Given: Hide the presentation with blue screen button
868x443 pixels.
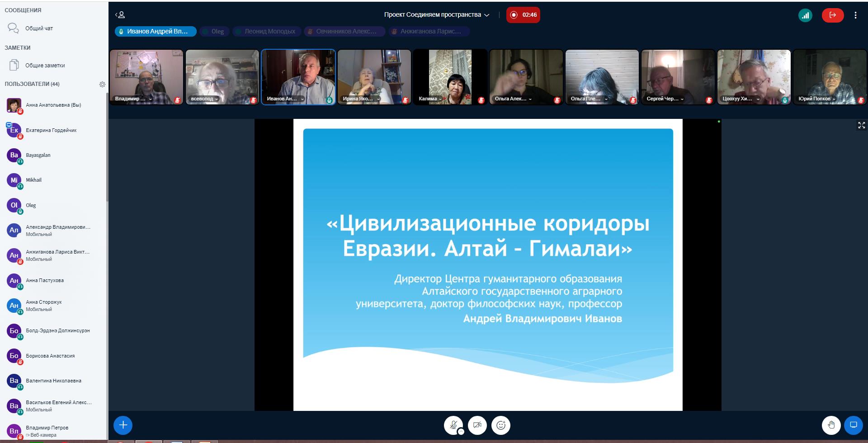Looking at the screenshot, I should pyautogui.click(x=854, y=425).
